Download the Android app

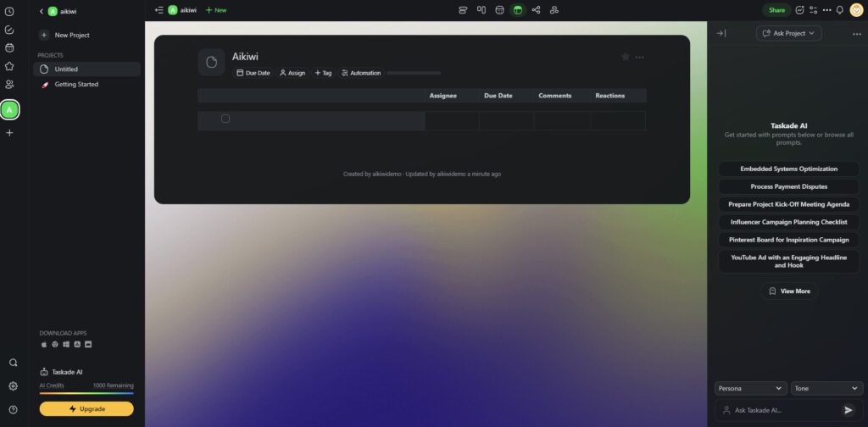tap(88, 344)
